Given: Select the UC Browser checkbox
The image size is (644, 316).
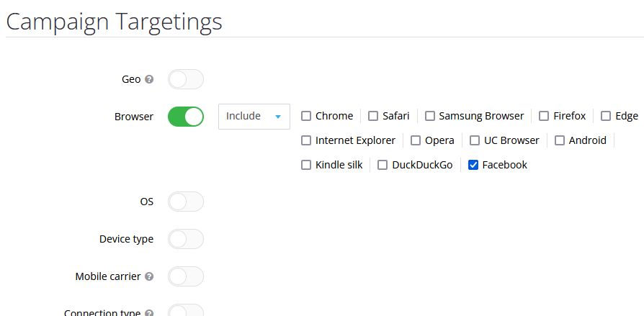Looking at the screenshot, I should (475, 140).
